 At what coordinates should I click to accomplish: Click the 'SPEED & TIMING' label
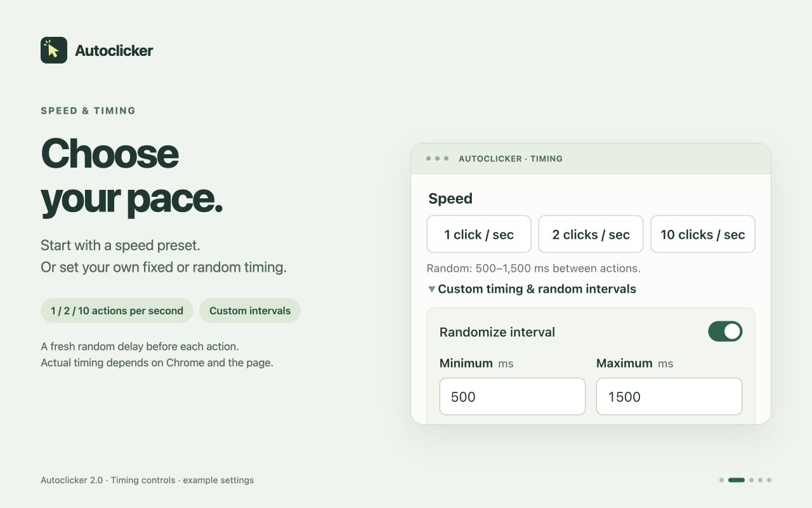point(88,110)
